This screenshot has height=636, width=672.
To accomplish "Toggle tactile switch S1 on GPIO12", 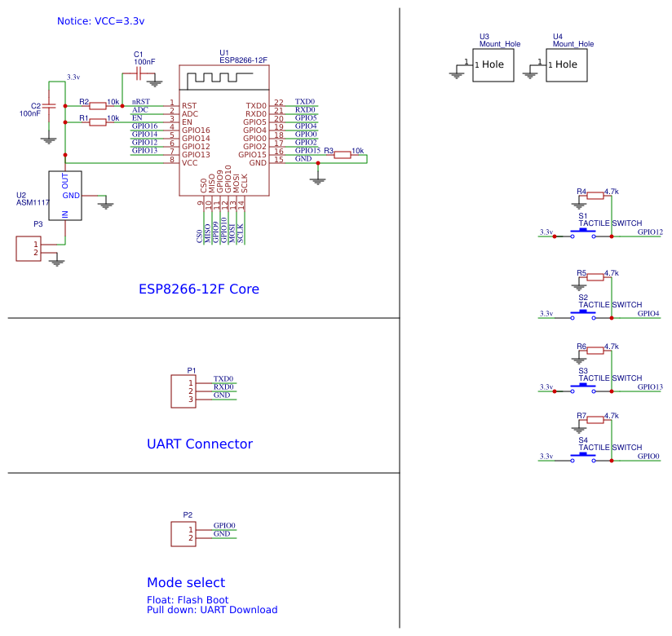I will tap(584, 232).
